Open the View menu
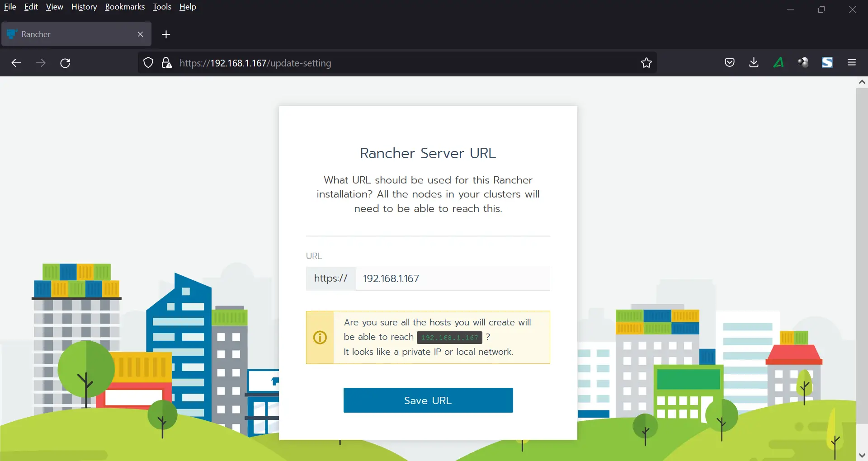 pos(54,7)
